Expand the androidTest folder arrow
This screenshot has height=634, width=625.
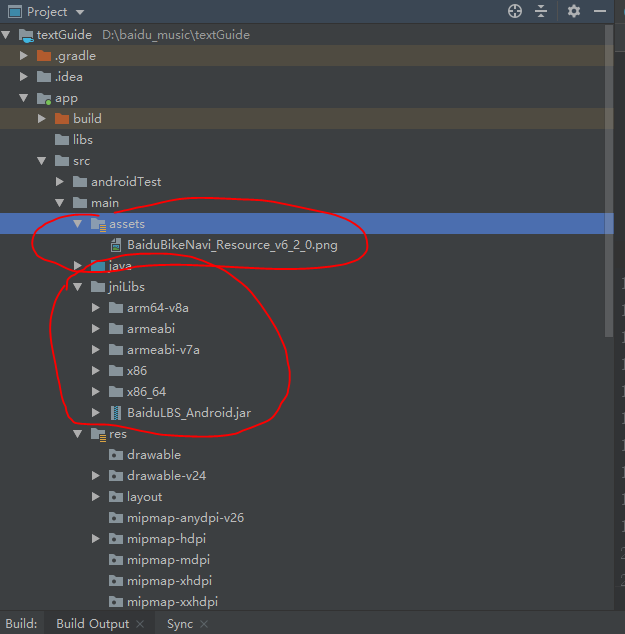click(59, 182)
